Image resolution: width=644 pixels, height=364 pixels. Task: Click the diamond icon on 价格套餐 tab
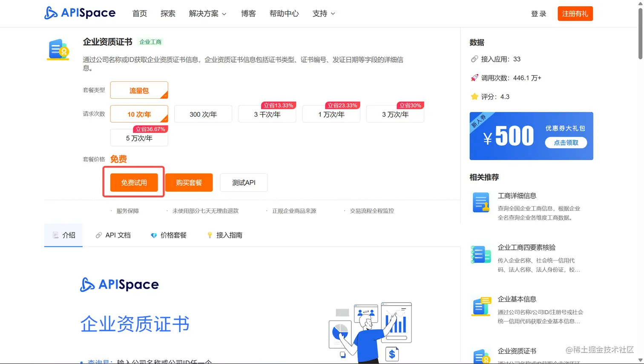point(154,235)
